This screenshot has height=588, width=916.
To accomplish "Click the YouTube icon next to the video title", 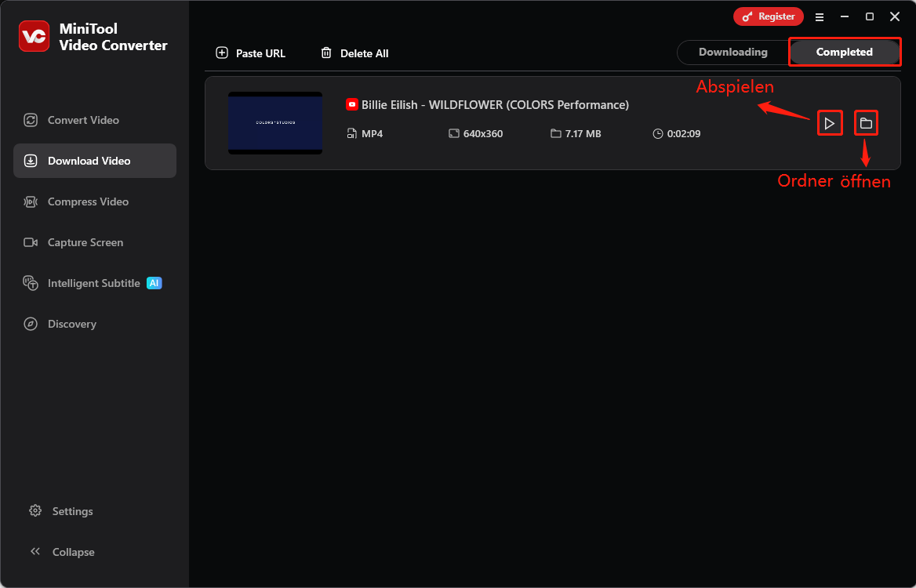I will coord(351,104).
